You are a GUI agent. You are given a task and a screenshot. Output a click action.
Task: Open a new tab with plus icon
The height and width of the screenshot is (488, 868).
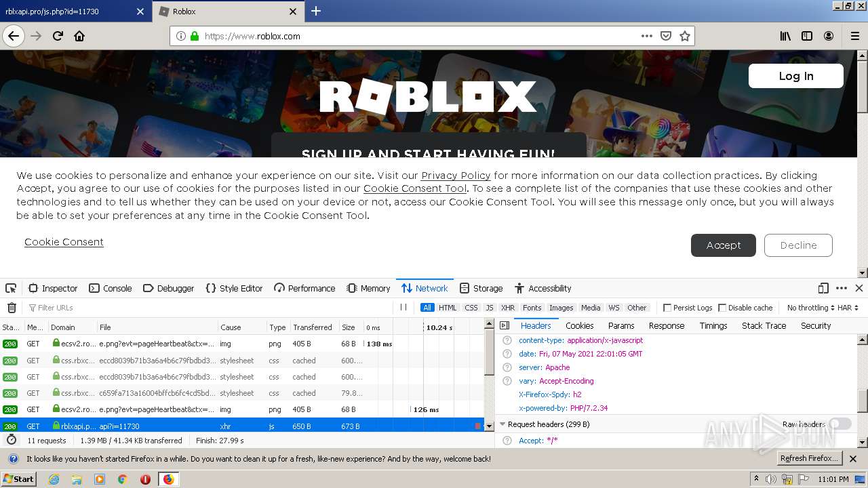[316, 11]
